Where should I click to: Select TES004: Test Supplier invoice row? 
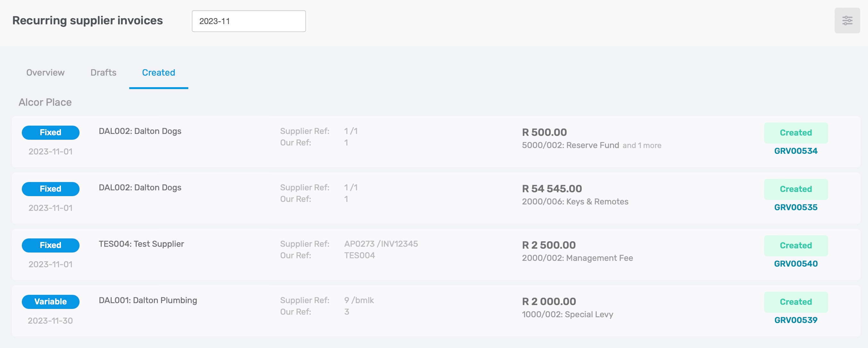[436, 254]
